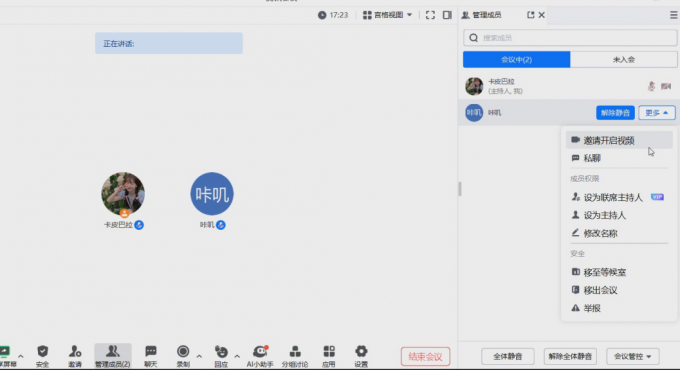
Task: Click the 解除全体静音 unmute all button
Action: click(x=570, y=356)
